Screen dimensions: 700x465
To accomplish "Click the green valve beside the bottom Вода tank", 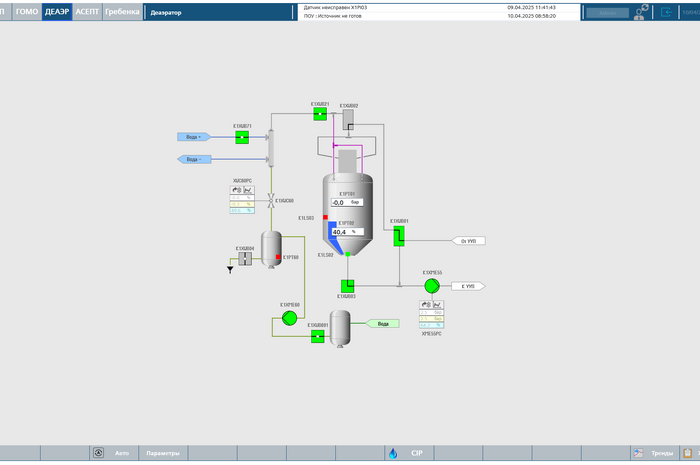I will [x=317, y=337].
